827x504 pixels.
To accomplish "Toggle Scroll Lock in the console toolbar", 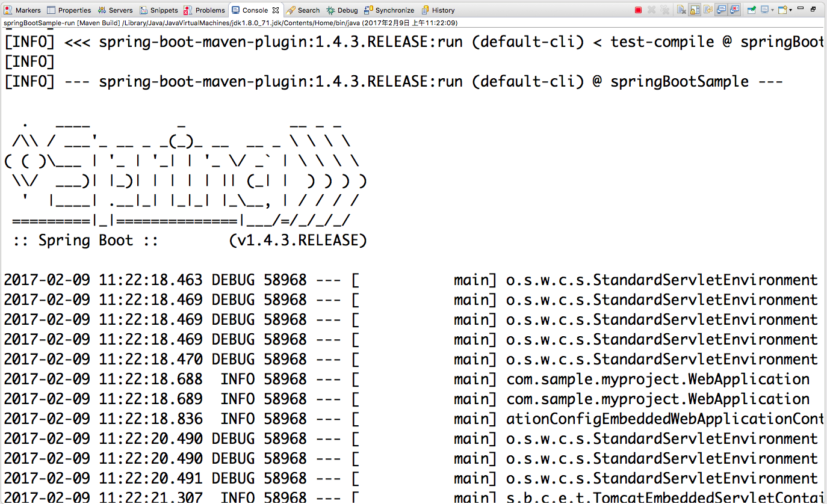I will click(x=695, y=10).
